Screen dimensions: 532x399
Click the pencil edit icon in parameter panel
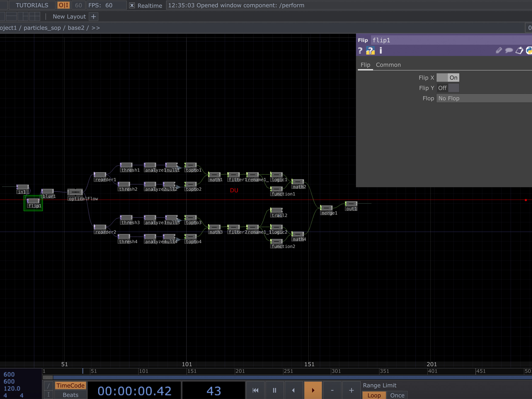tap(499, 50)
